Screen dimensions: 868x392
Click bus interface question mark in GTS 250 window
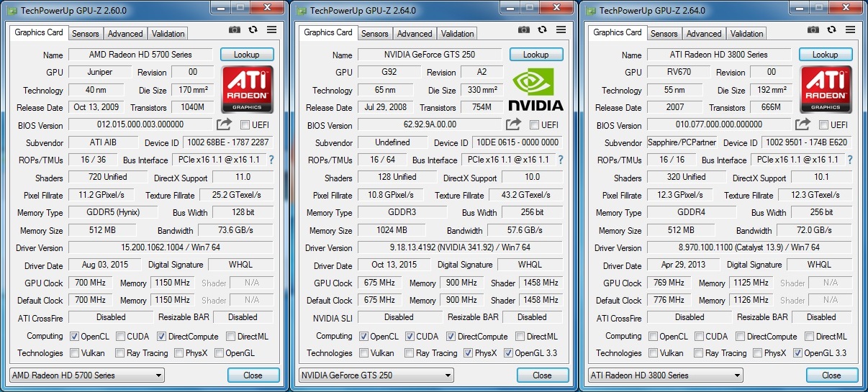tap(560, 160)
